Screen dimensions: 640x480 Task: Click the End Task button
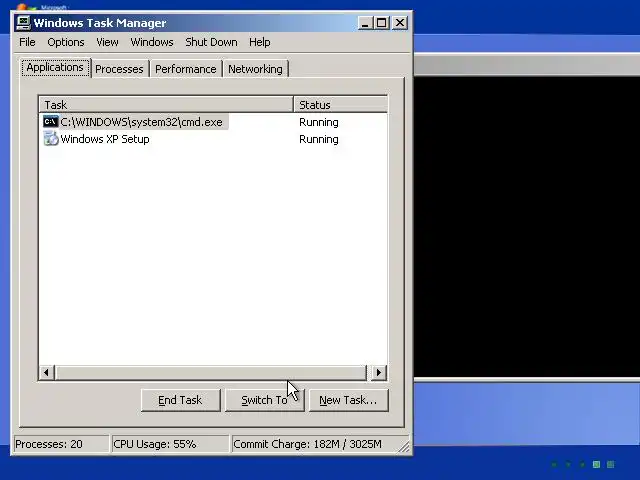coord(180,400)
